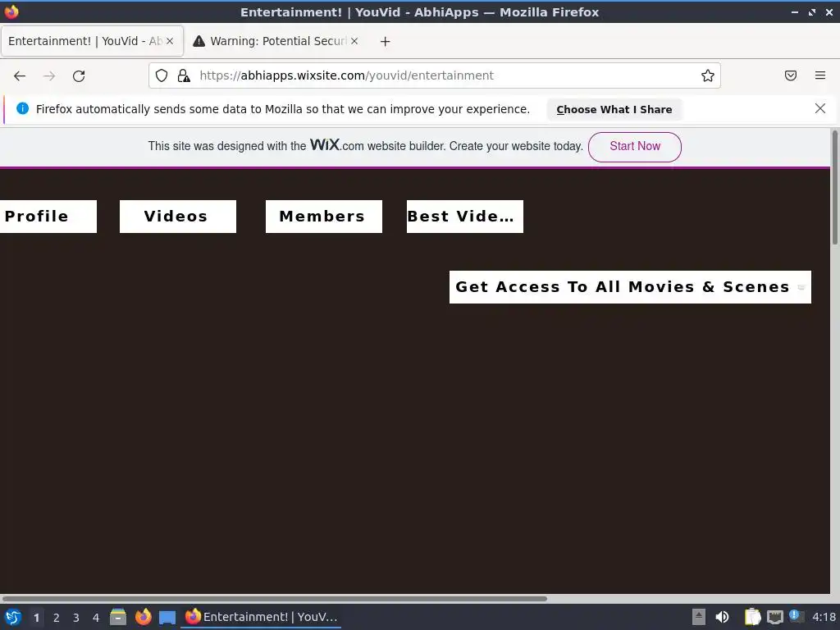This screenshot has width=840, height=630.
Task: Open the update notifier tray icon
Action: 796,616
